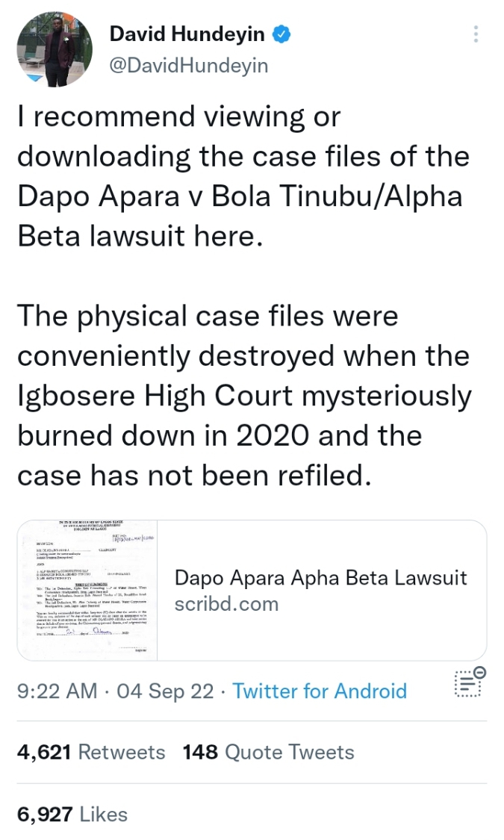Click the court document preview thumbnail
This screenshot has height=840, width=504.
88,590
